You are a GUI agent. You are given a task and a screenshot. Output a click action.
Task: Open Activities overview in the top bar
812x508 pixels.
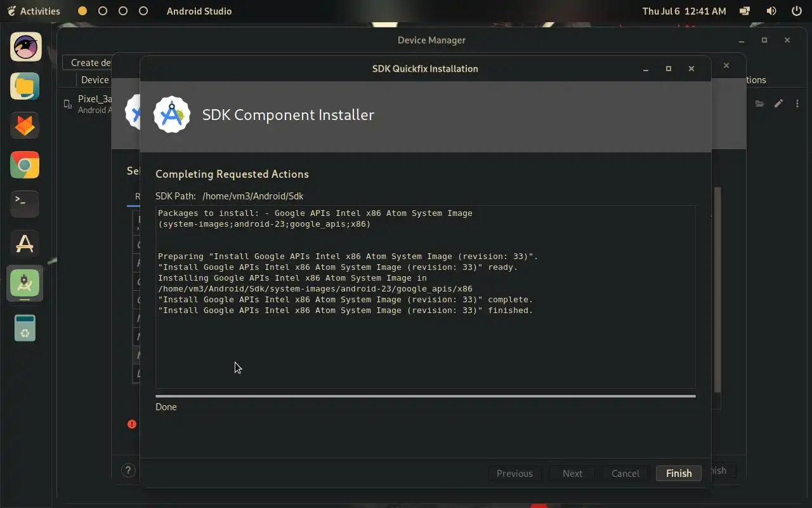click(34, 11)
